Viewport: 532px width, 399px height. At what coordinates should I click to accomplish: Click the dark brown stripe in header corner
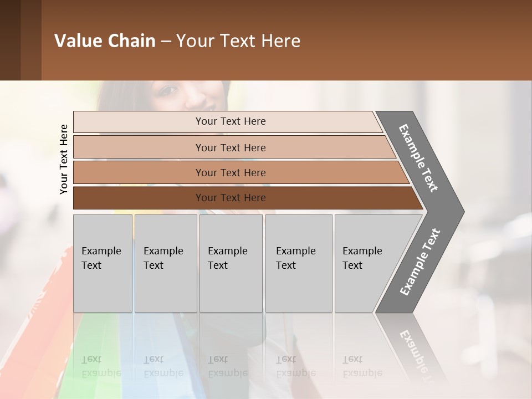tap(10, 40)
